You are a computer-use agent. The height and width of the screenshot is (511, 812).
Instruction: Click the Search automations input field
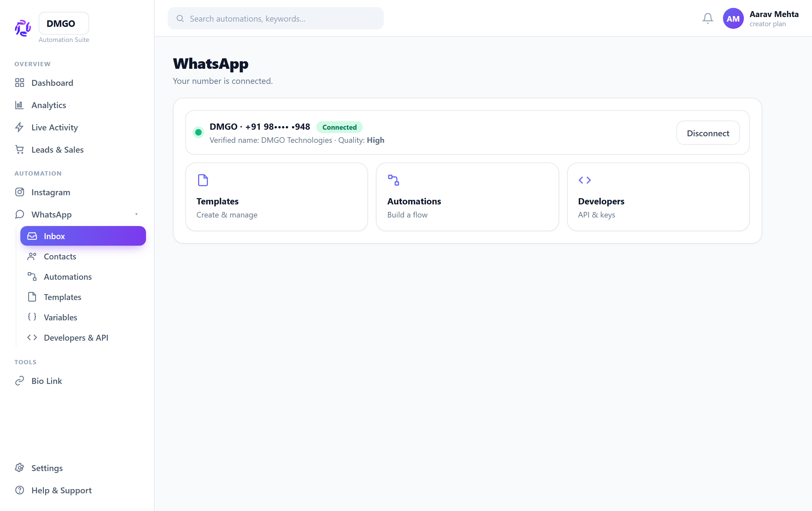click(275, 19)
